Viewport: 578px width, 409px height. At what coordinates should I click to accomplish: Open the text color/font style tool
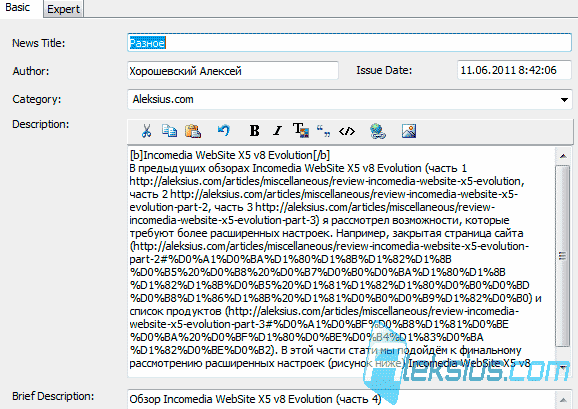(301, 130)
